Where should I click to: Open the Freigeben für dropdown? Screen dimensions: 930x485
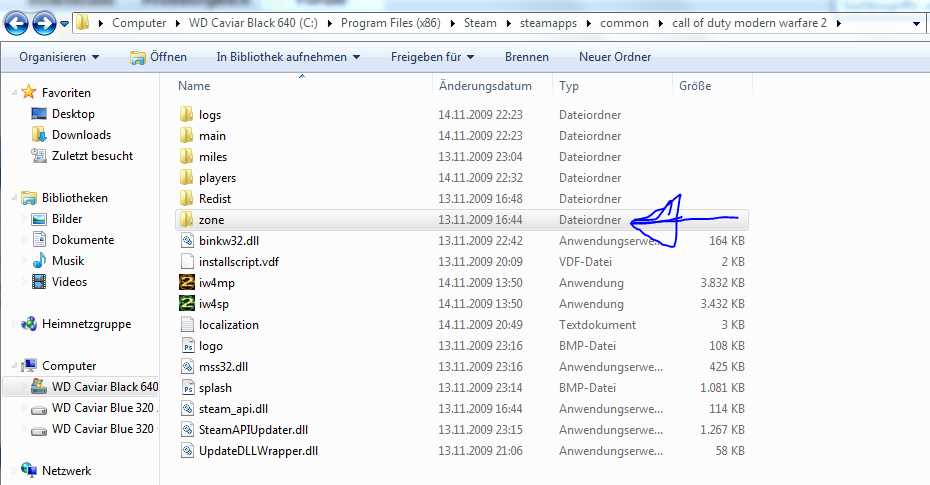[x=432, y=57]
